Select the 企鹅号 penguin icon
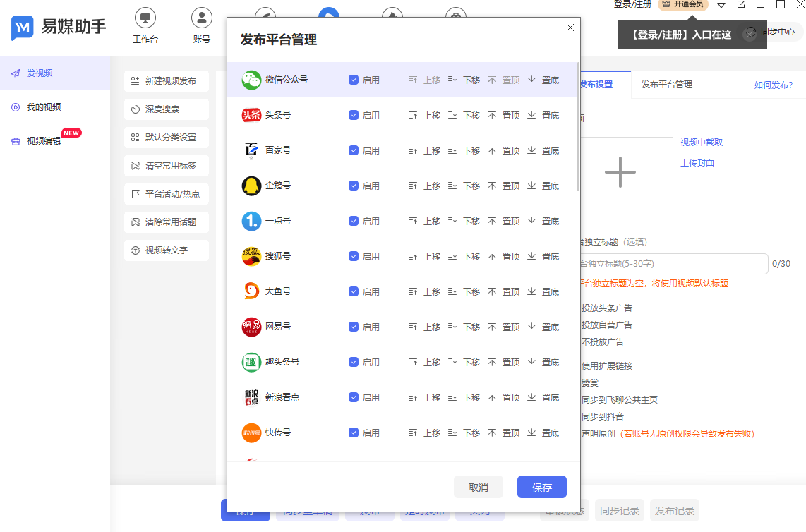This screenshot has height=532, width=806. click(253, 185)
